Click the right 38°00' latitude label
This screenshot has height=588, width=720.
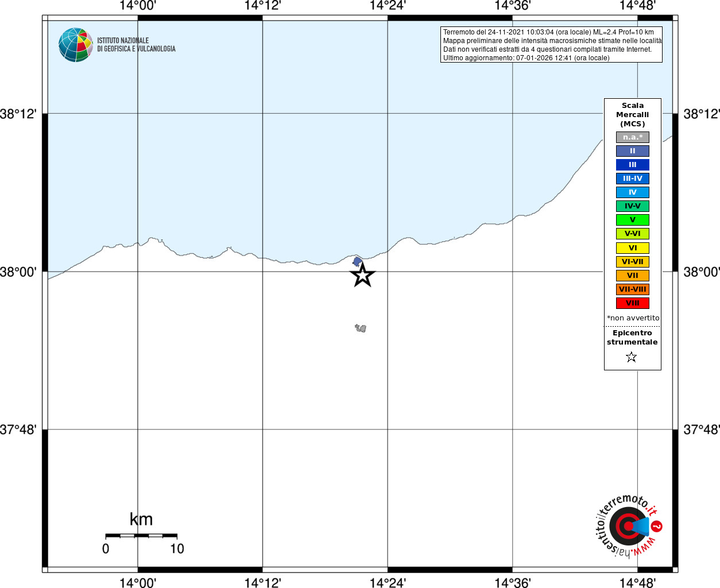point(702,272)
